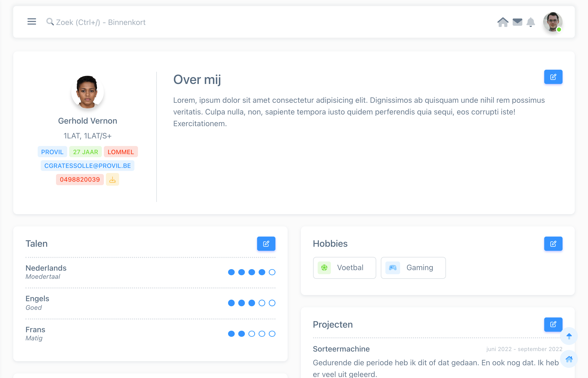Click the home icon in top bar
Screen dimensions: 588x378
(503, 22)
